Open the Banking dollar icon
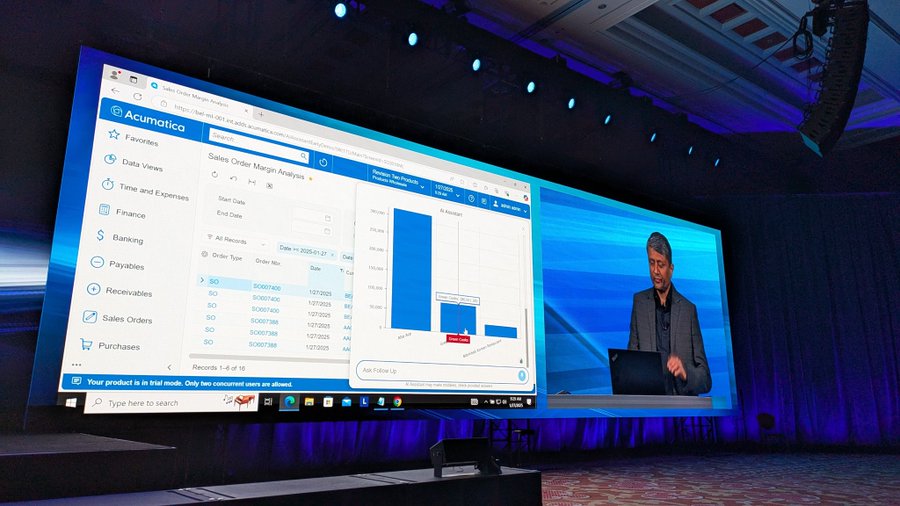The width and height of the screenshot is (900, 506). pos(100,237)
